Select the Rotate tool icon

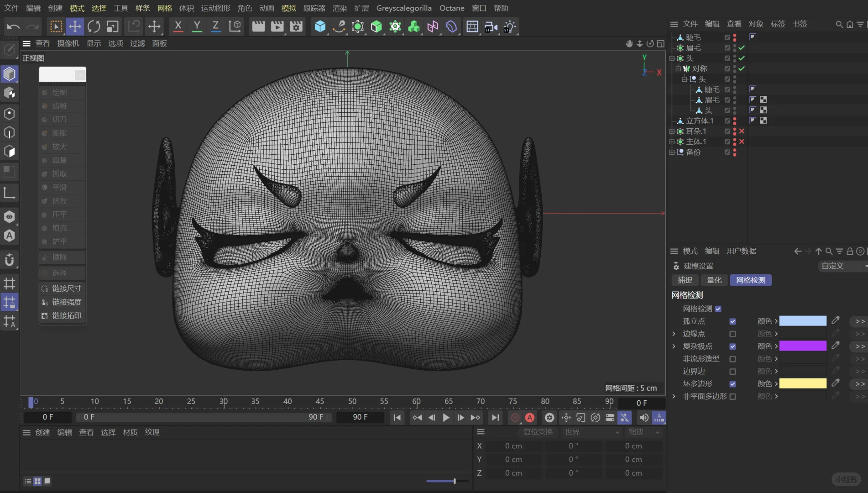tap(94, 26)
